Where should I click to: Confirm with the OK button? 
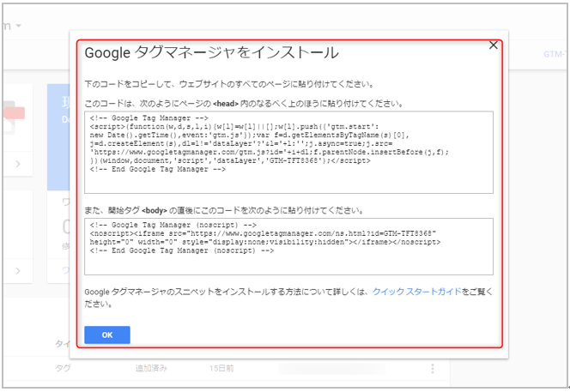click(x=107, y=335)
